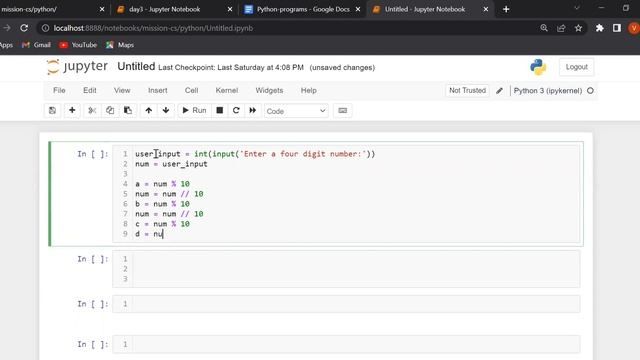
Task: Paste cells below icon
Action: (128, 110)
